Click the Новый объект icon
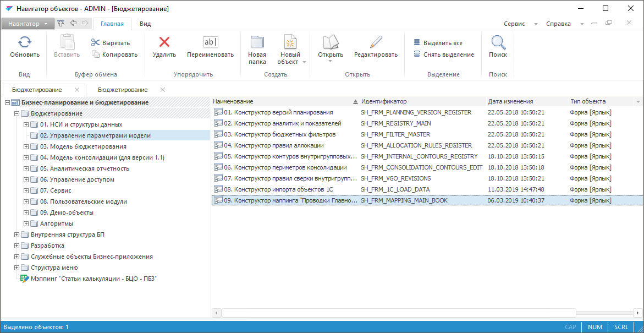644x333 pixels. click(290, 42)
